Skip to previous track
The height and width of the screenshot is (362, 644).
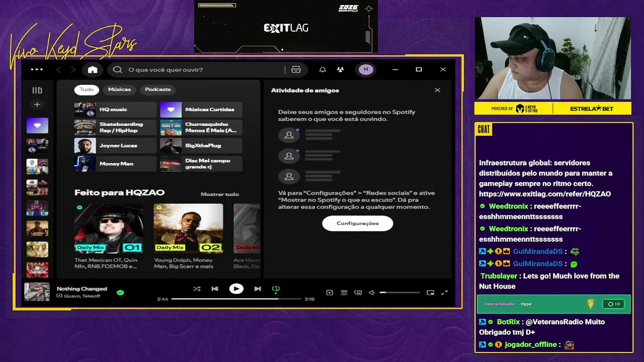tap(215, 289)
